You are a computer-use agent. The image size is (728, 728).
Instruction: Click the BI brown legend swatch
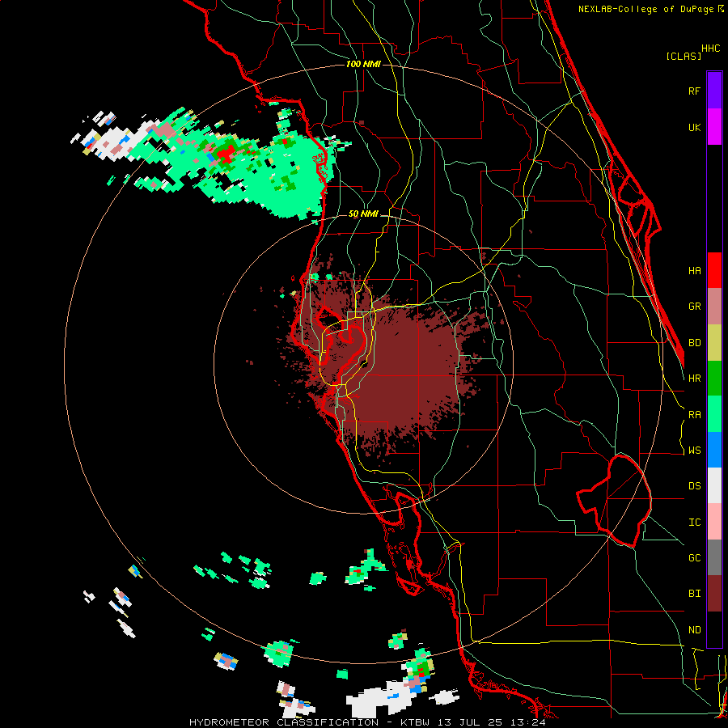click(714, 594)
